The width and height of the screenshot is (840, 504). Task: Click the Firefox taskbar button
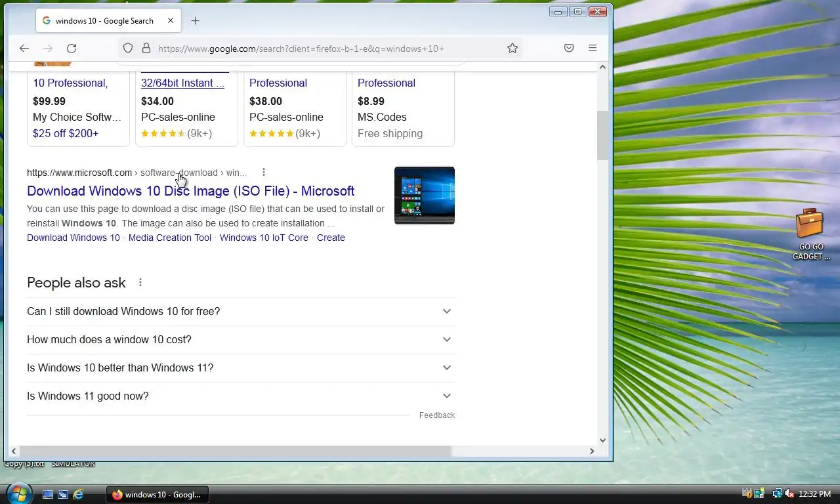click(x=157, y=494)
